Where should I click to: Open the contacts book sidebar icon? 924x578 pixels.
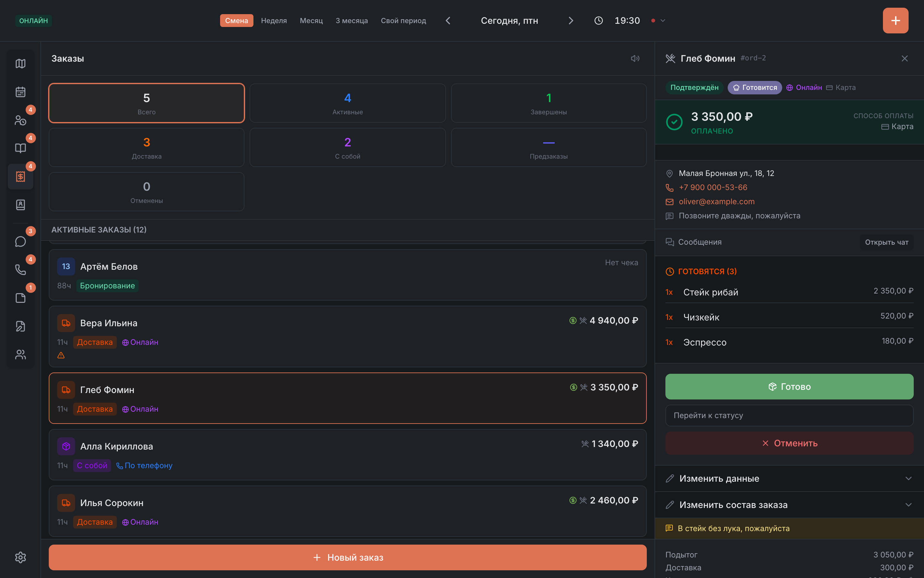[21, 205]
